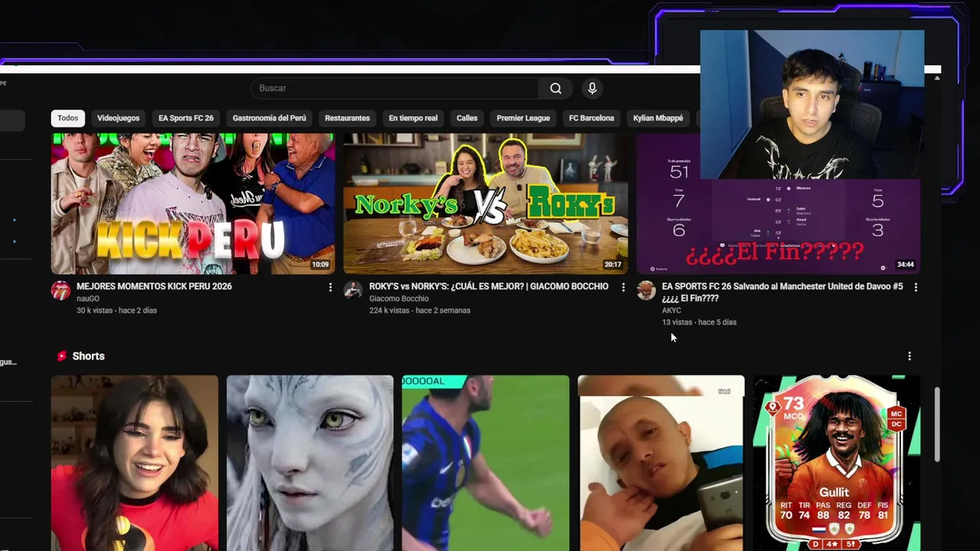This screenshot has width=980, height=551.
Task: Click the Shorts section heading
Action: click(x=88, y=356)
